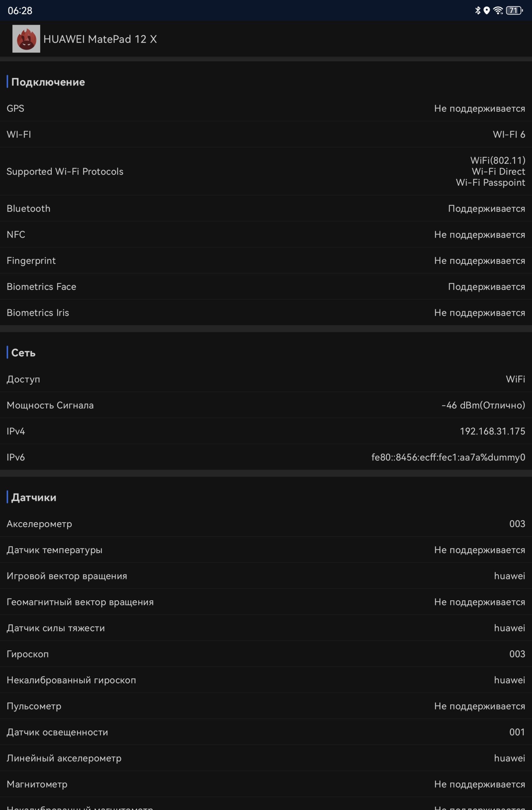Select the HUAWEI MatePad 12 X title

point(100,39)
